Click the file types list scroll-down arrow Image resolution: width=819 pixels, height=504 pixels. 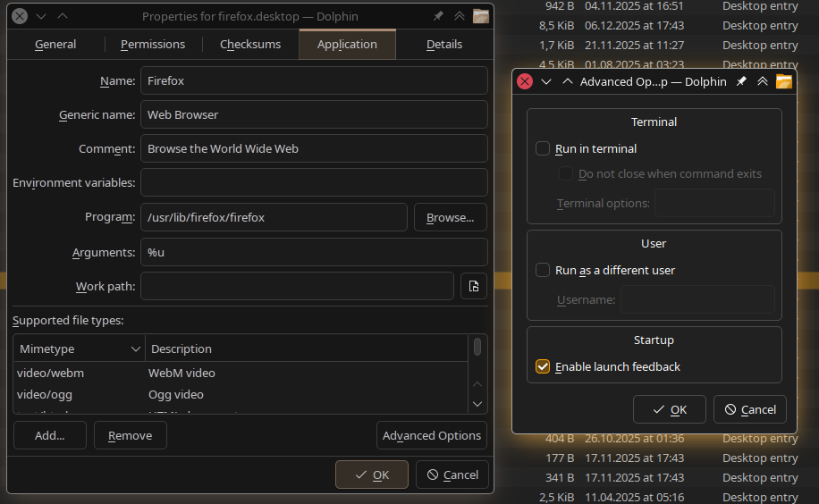477,404
